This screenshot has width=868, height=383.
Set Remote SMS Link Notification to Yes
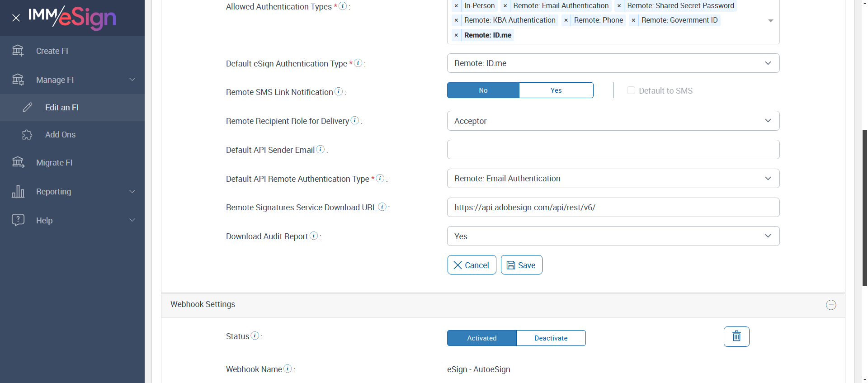(556, 90)
